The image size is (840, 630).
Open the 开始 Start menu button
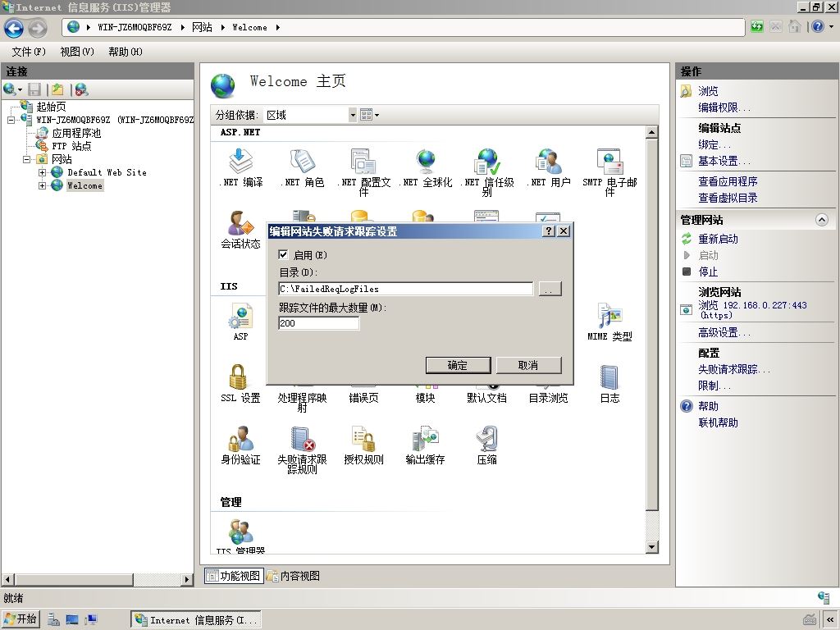tap(21, 619)
